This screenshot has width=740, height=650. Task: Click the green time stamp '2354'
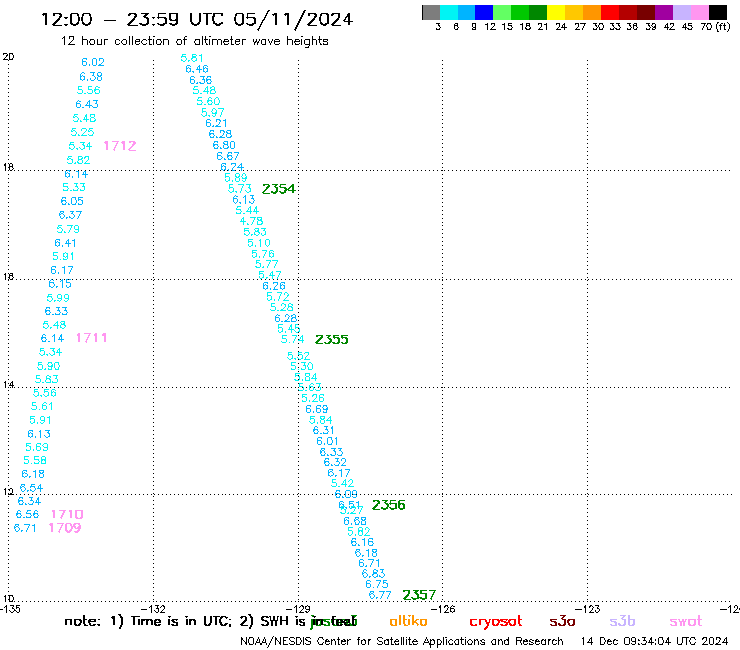click(278, 189)
